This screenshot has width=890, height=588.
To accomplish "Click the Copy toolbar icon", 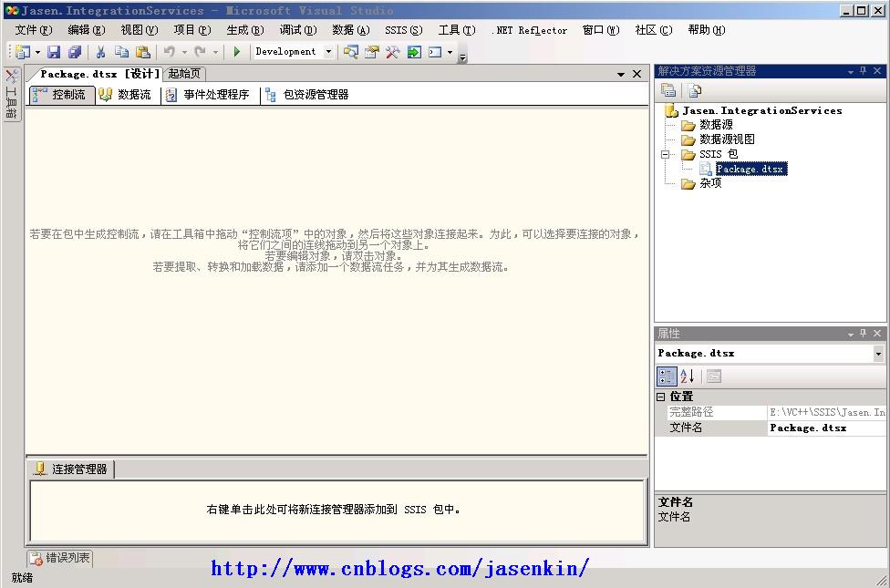I will (x=121, y=52).
